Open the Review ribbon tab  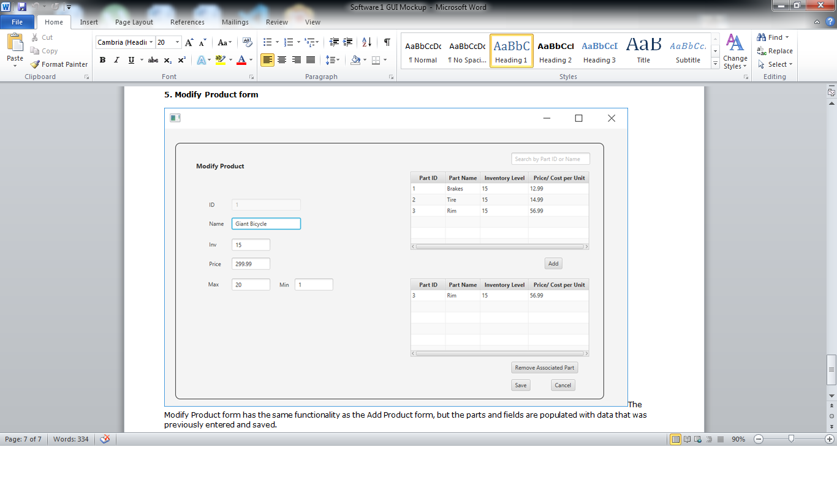(x=276, y=21)
